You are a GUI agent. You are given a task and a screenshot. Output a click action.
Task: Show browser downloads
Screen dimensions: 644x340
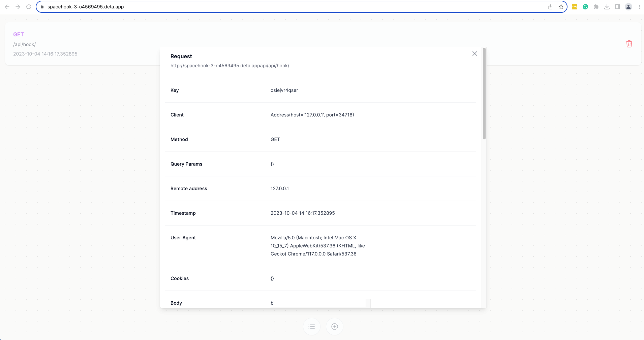coord(607,7)
